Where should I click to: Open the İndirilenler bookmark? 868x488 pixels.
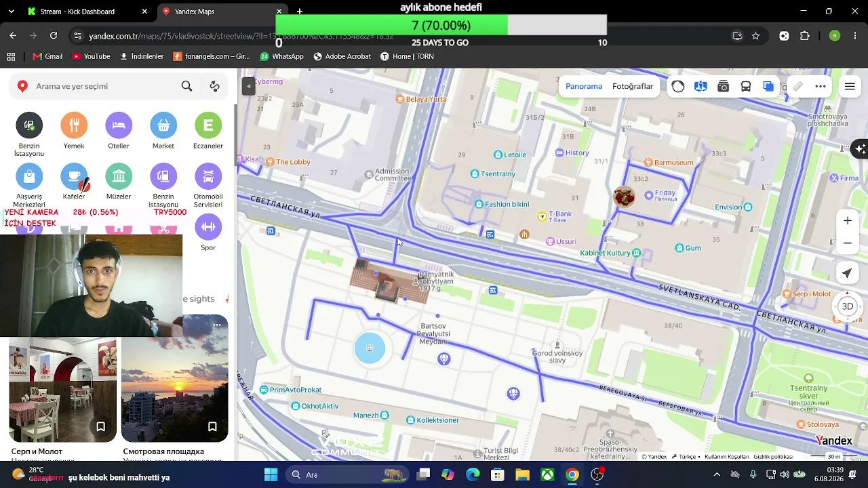141,56
